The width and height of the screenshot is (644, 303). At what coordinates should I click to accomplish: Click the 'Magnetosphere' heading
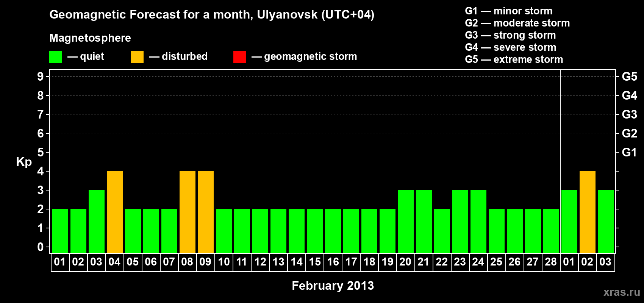point(90,38)
